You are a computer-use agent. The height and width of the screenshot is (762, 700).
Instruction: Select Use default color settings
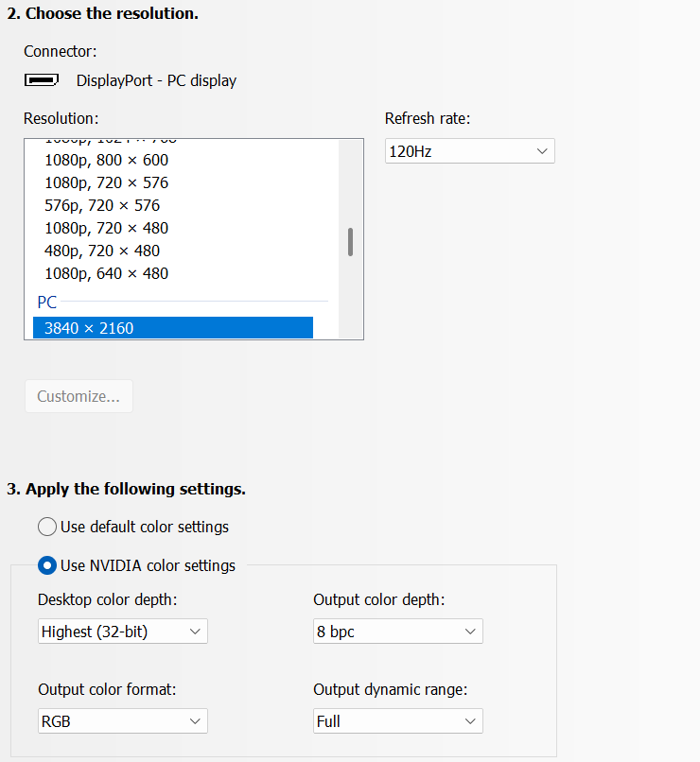[x=133, y=527]
